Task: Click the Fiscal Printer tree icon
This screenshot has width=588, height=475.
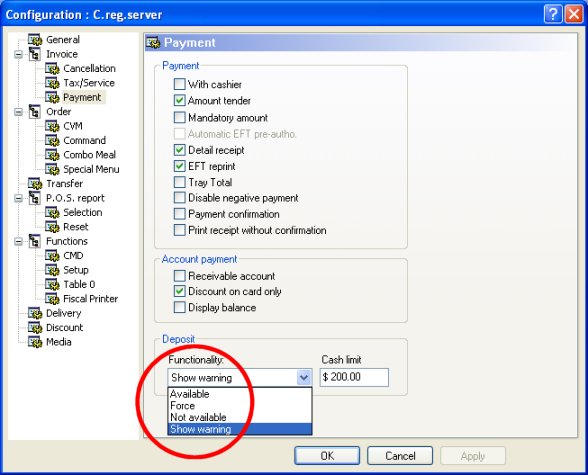Action: [x=52, y=299]
